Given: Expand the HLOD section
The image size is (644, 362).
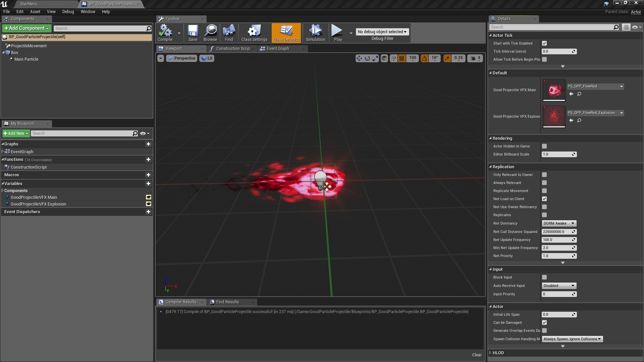Looking at the screenshot, I should 498,353.
